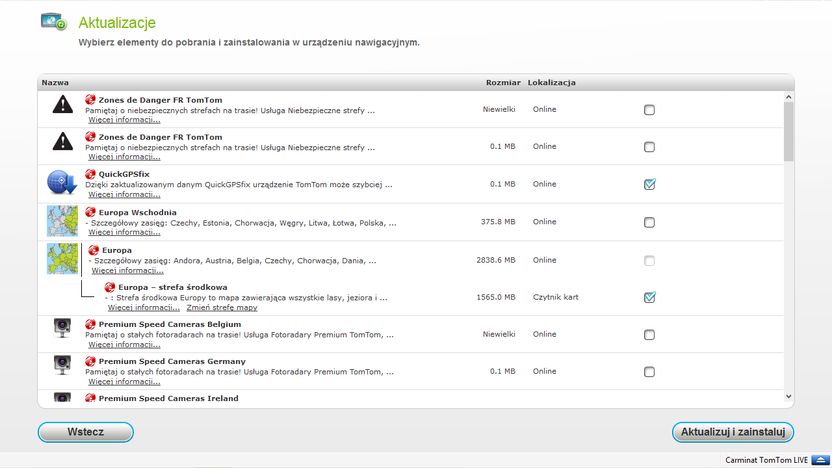The width and height of the screenshot is (832, 468).
Task: Click the red badge next to the Europa title
Action: pyautogui.click(x=93, y=250)
